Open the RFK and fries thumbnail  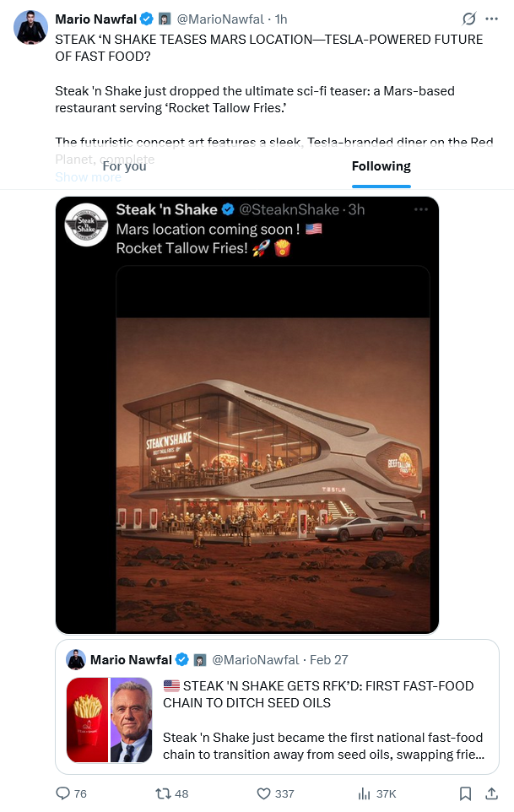[x=109, y=720]
